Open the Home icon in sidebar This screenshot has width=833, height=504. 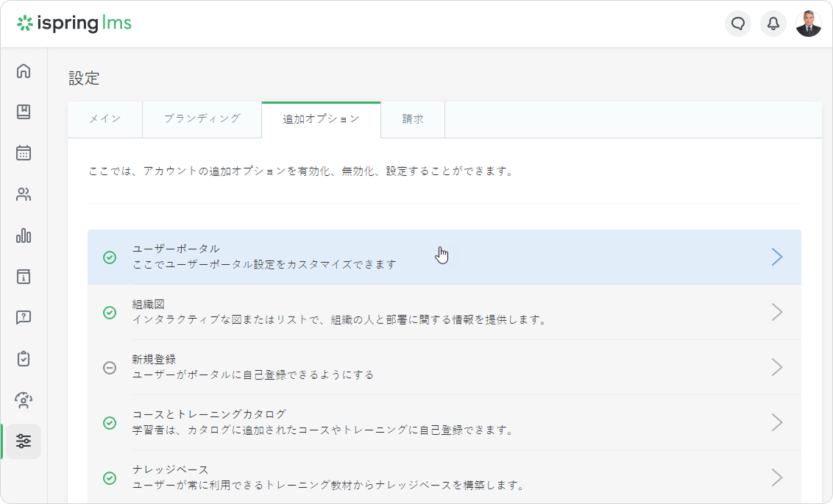pyautogui.click(x=24, y=71)
